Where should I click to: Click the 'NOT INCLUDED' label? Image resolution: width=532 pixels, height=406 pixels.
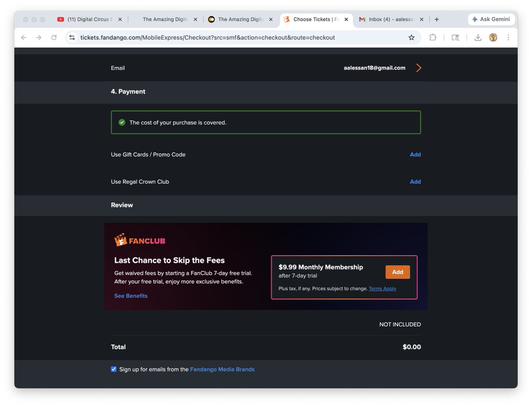click(x=400, y=324)
